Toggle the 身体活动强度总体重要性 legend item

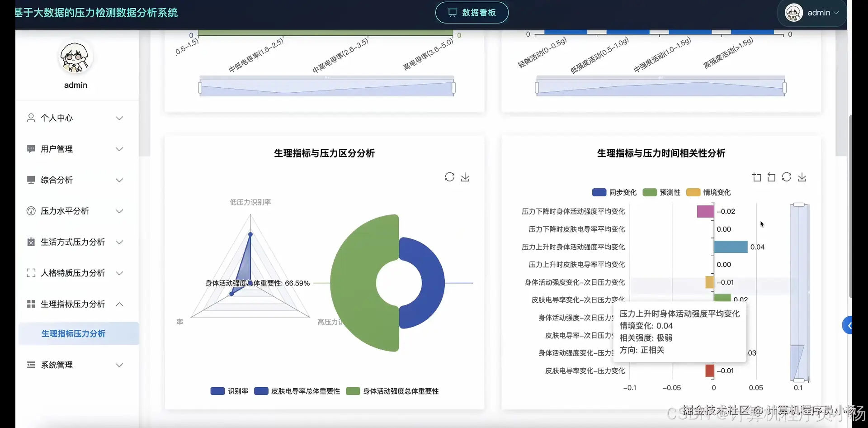[392, 391]
